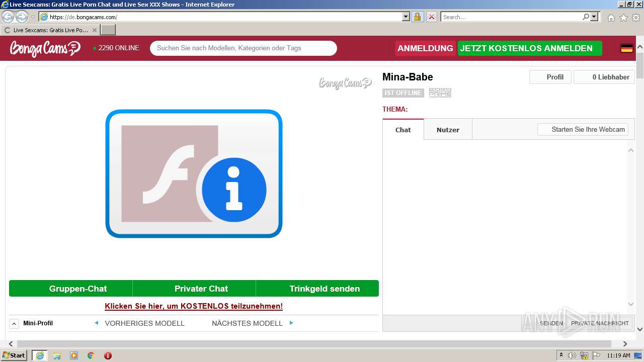Open the Start menu
Image resolution: width=644 pixels, height=362 pixels.
[x=14, y=355]
